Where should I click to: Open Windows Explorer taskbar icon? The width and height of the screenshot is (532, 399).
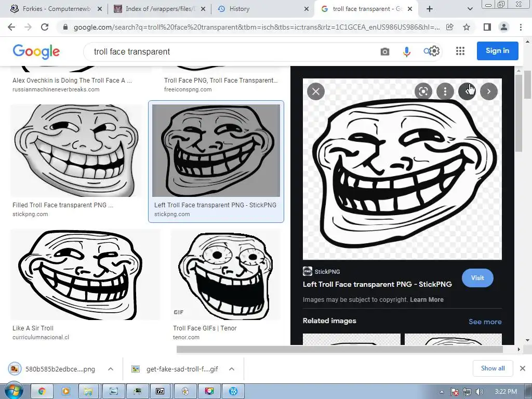pyautogui.click(x=89, y=391)
